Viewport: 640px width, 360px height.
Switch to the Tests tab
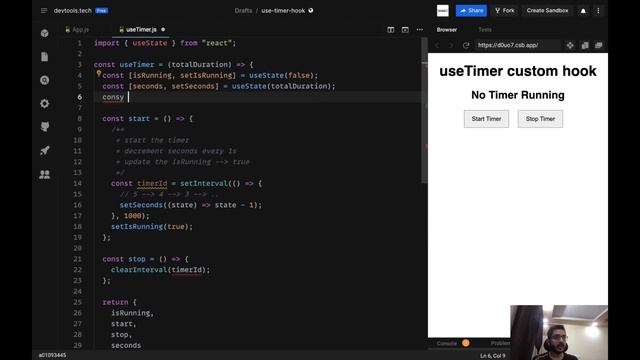click(484, 30)
